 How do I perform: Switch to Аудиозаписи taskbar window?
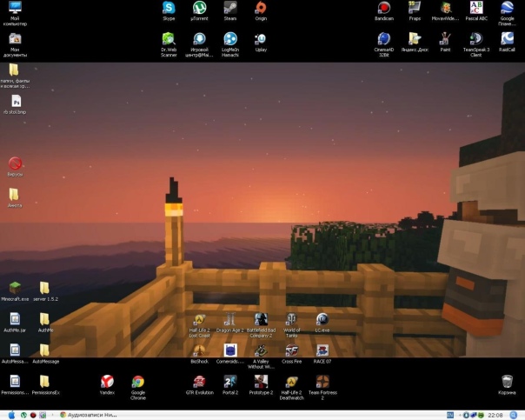[89, 415]
